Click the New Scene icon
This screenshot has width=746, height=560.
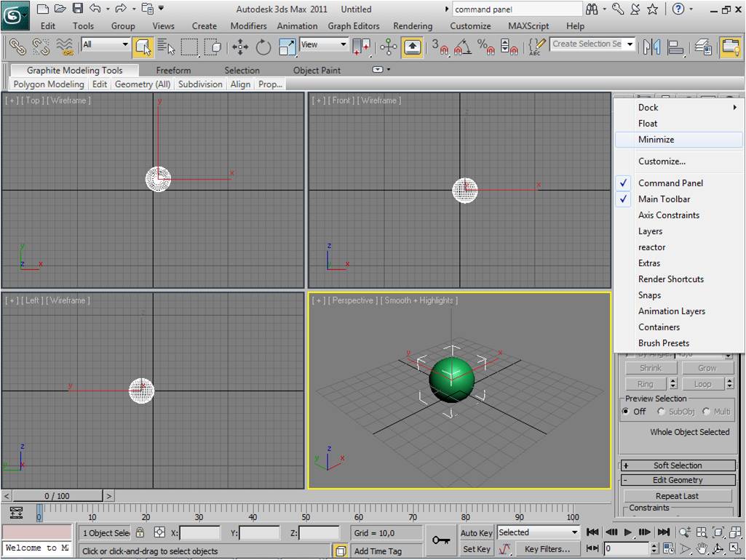(x=43, y=9)
